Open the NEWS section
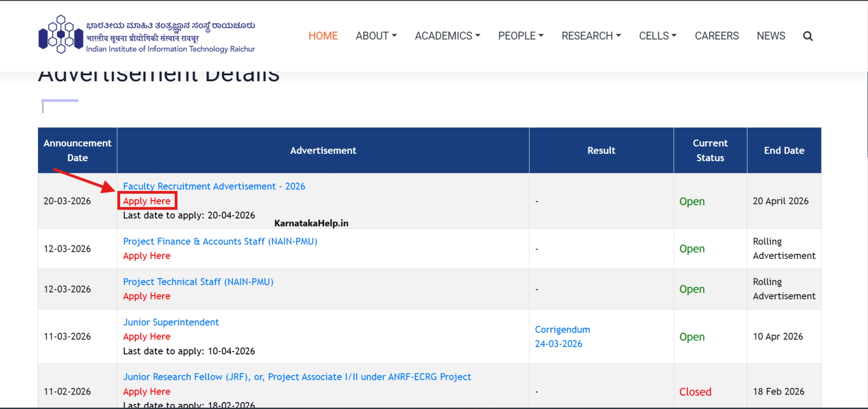 pos(771,36)
